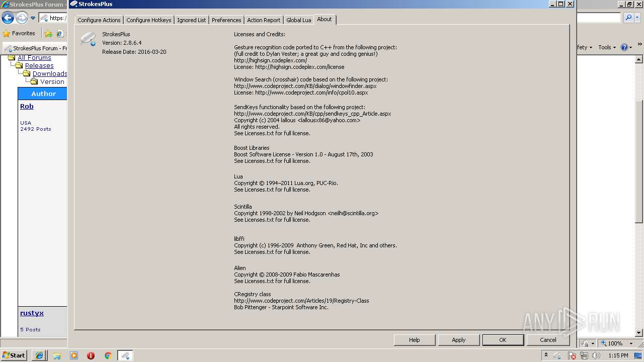The width and height of the screenshot is (644, 362).
Task: Switch to the Global Lua tab
Action: click(x=298, y=20)
